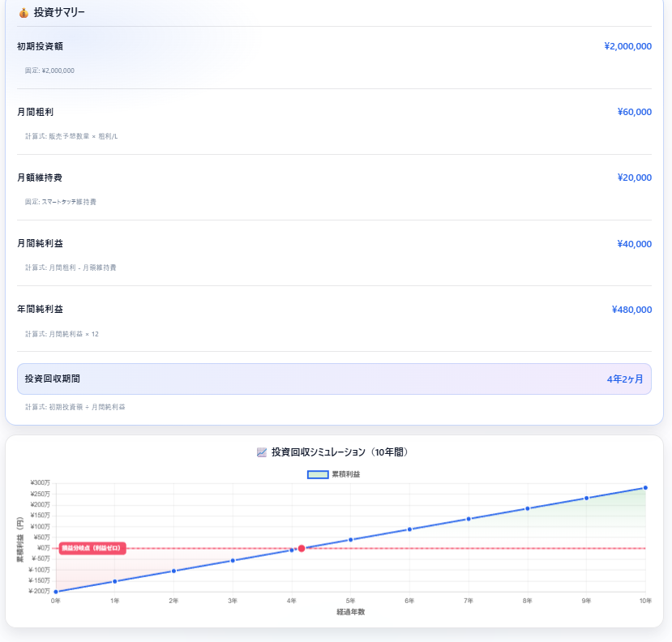Click the money bag icon beside 投資サマリー
This screenshot has height=642, width=672.
[x=23, y=12]
